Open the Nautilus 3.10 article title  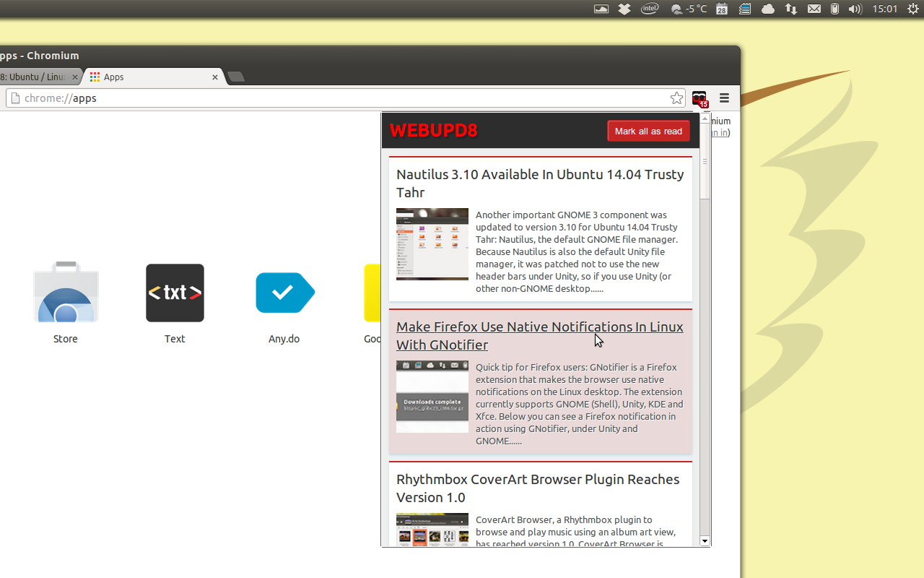(x=540, y=184)
